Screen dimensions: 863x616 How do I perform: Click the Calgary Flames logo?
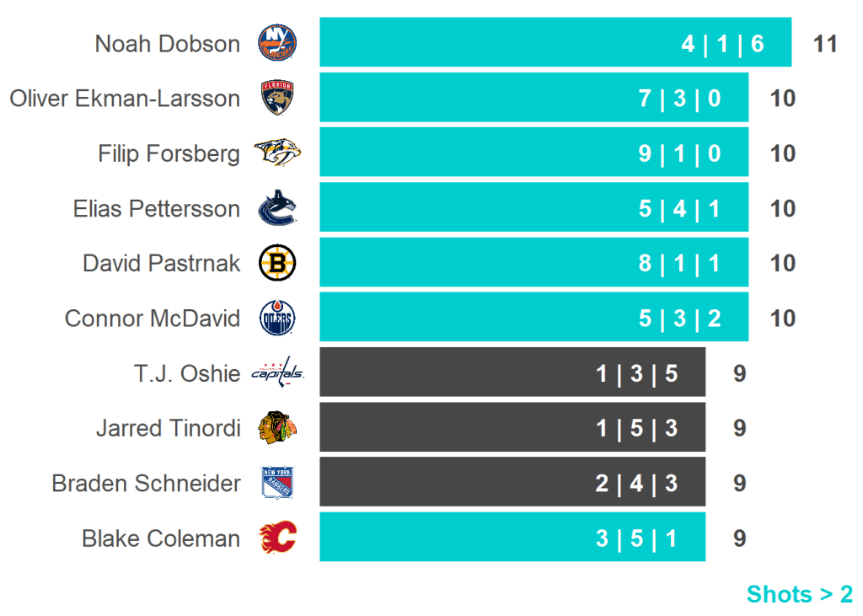coord(277,538)
